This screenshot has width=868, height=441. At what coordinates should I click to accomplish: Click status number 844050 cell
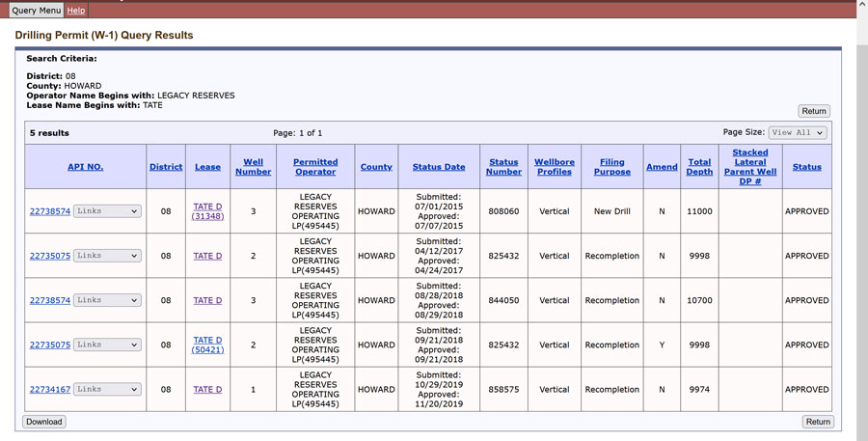(x=503, y=300)
